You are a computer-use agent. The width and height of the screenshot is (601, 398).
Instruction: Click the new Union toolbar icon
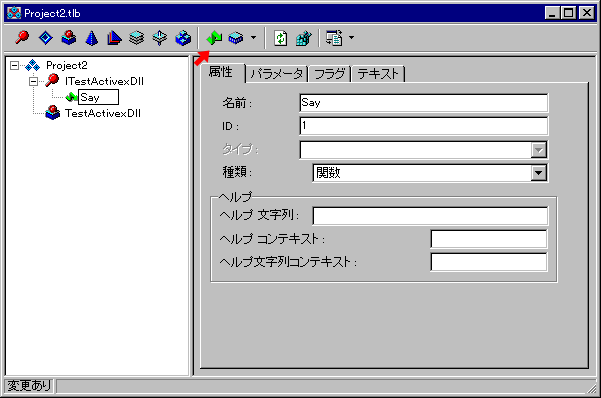click(x=159, y=38)
